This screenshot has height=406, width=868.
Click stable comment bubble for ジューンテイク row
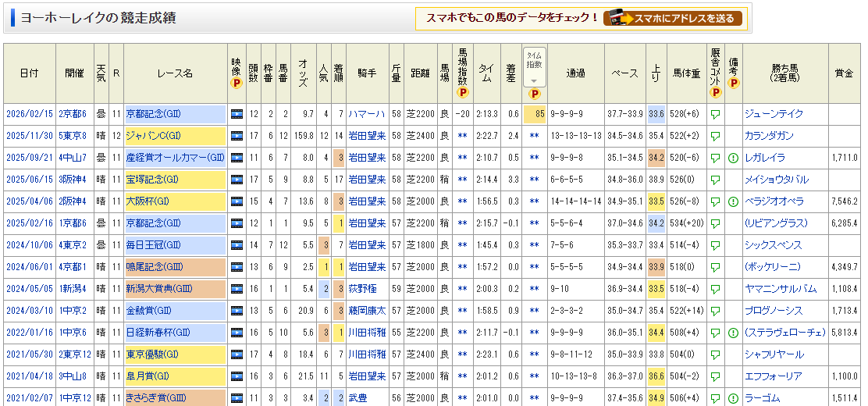[x=715, y=114]
